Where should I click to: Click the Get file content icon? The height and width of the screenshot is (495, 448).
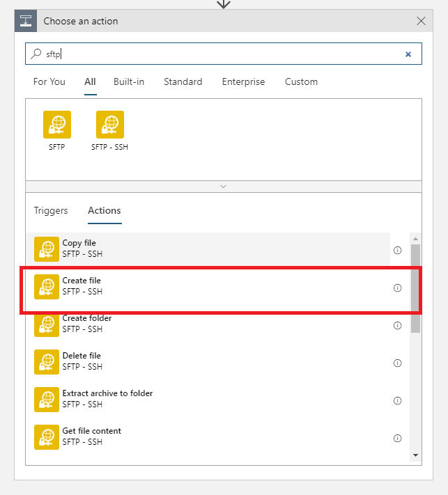[x=47, y=437]
